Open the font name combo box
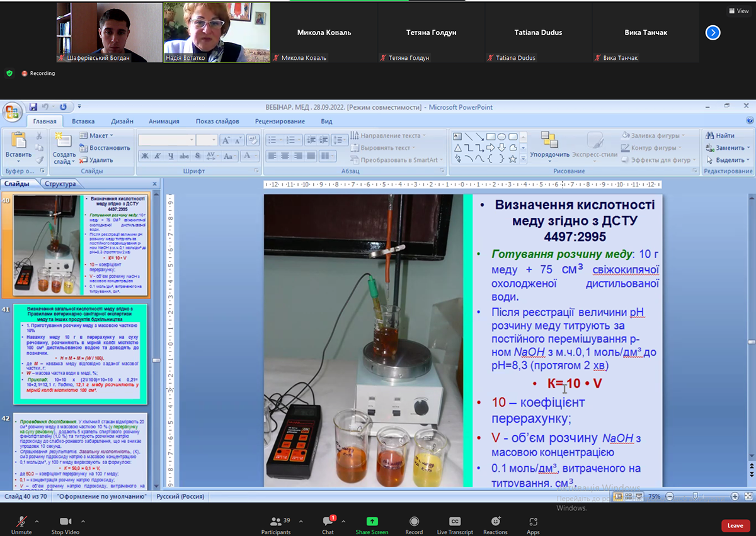This screenshot has height=536, width=756. 166,140
